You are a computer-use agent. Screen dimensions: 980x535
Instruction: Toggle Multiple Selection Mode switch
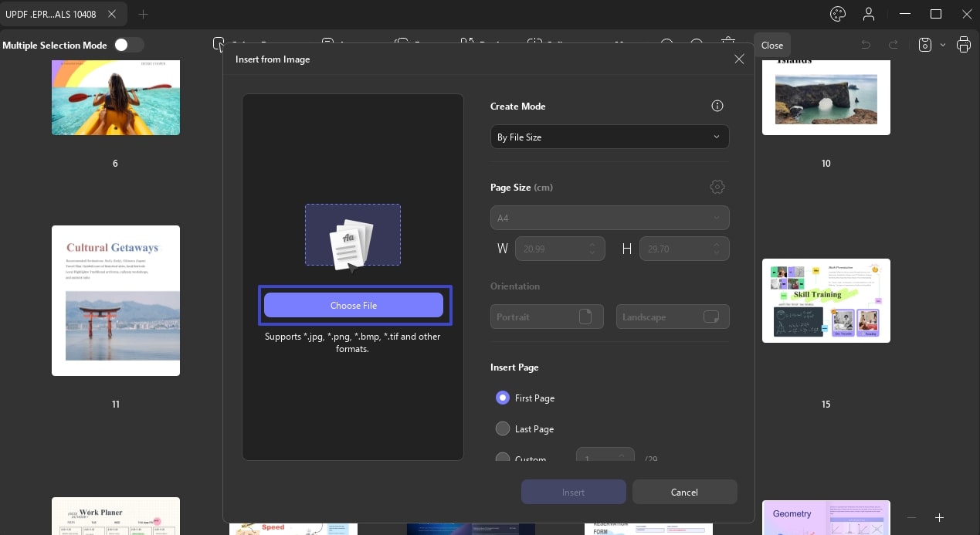129,45
